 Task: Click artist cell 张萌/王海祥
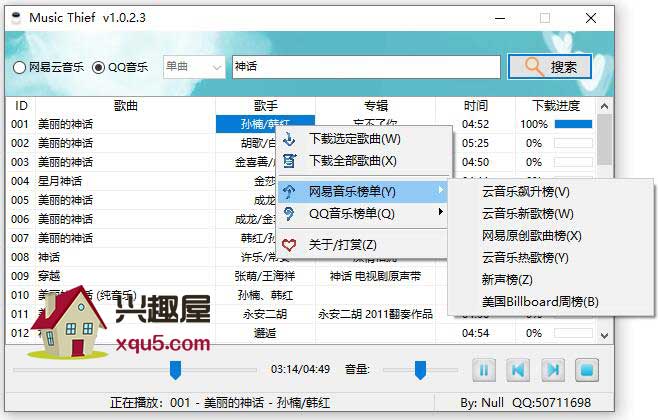[265, 276]
